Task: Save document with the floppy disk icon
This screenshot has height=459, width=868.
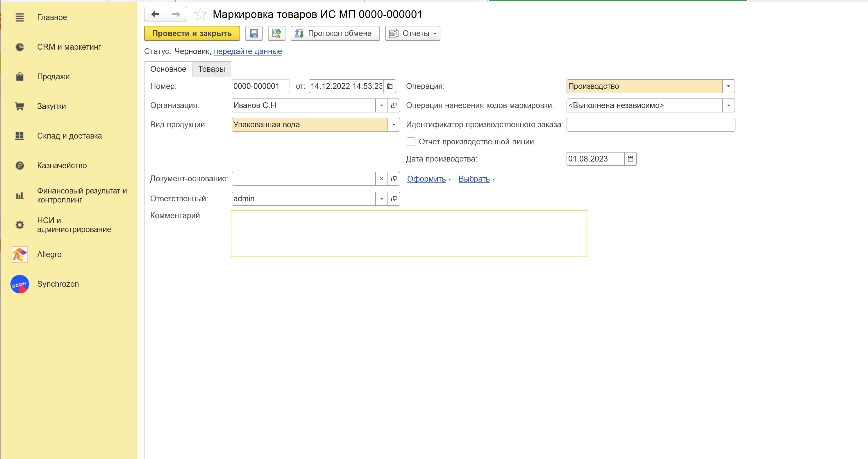Action: coord(254,33)
